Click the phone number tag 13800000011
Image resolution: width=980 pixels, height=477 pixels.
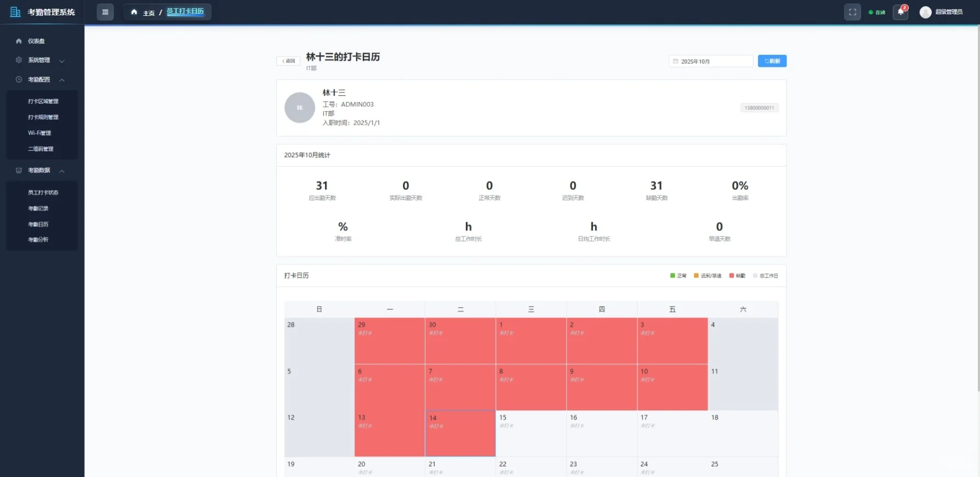(759, 108)
